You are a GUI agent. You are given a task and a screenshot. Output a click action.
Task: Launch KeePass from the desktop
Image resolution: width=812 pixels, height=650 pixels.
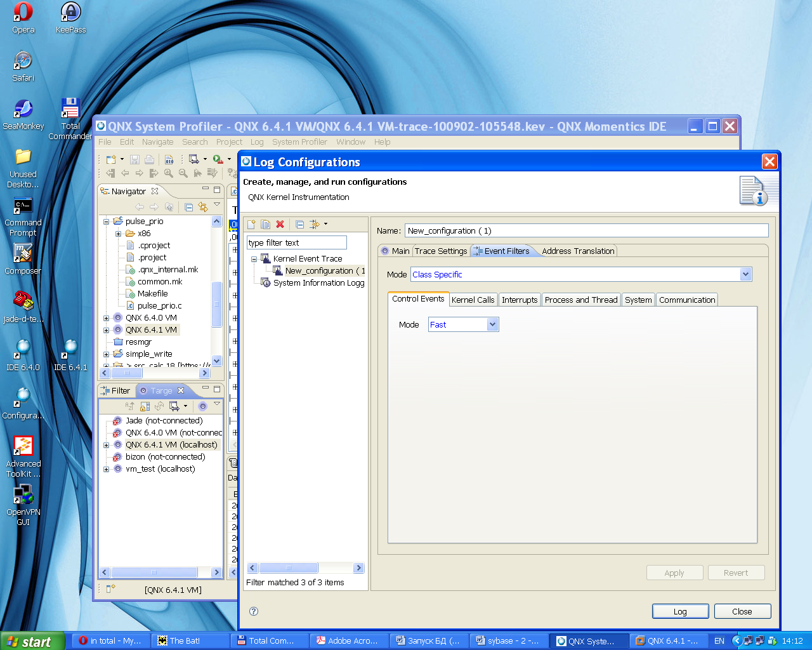click(x=70, y=18)
